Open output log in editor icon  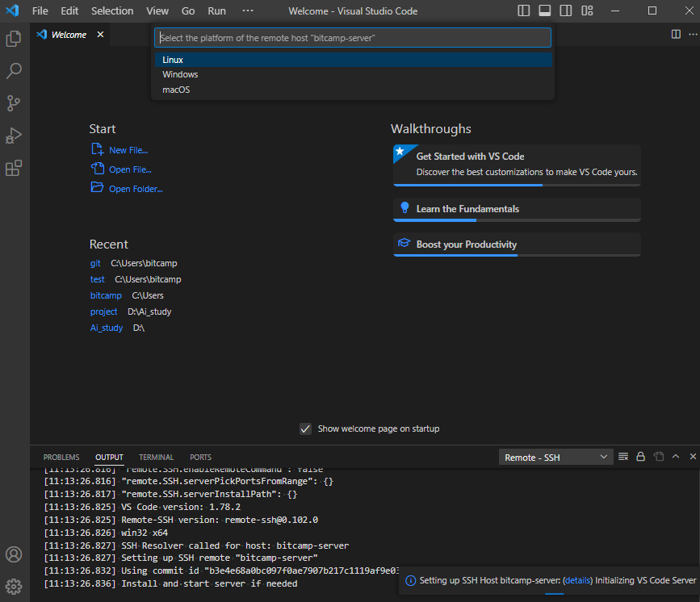(x=659, y=457)
